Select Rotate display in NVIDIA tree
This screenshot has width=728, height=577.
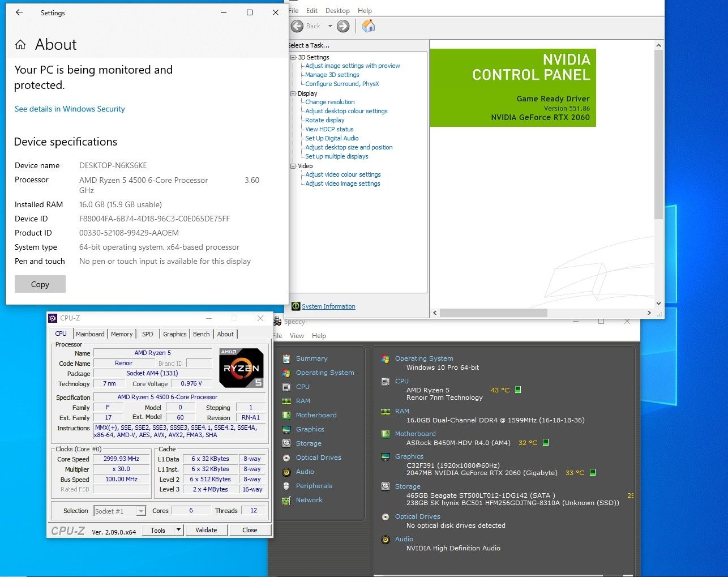point(325,120)
